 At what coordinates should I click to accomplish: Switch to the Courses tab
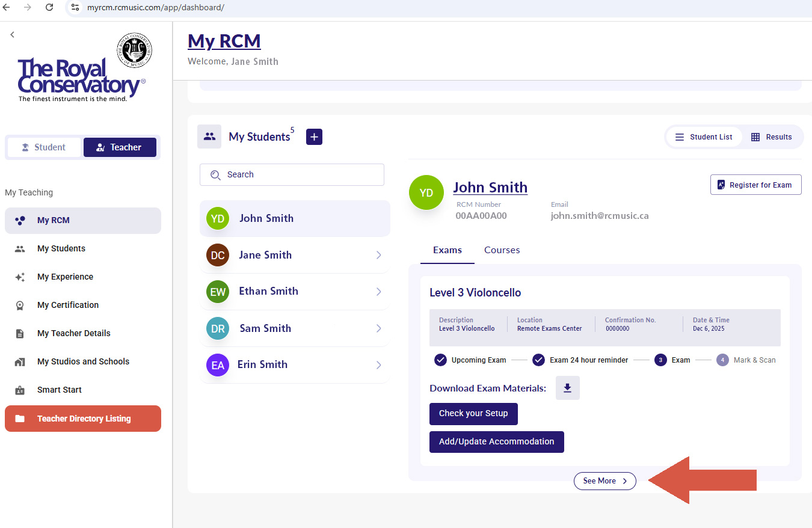click(x=502, y=250)
